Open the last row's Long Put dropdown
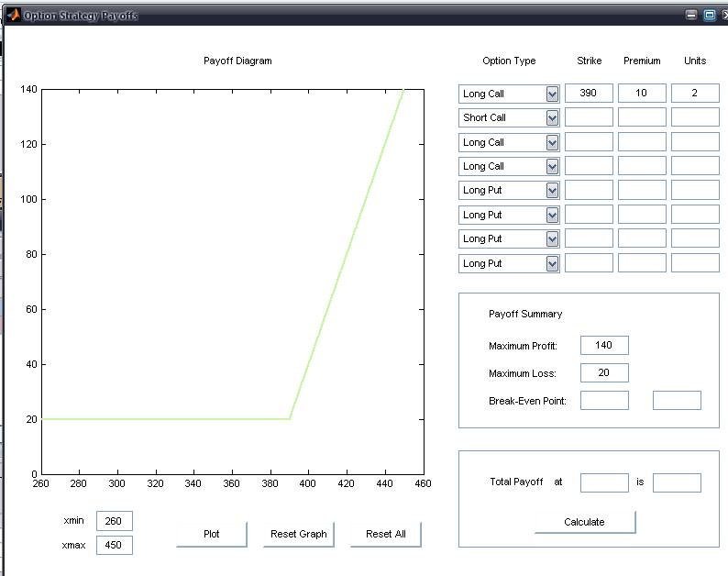 pyautogui.click(x=509, y=263)
